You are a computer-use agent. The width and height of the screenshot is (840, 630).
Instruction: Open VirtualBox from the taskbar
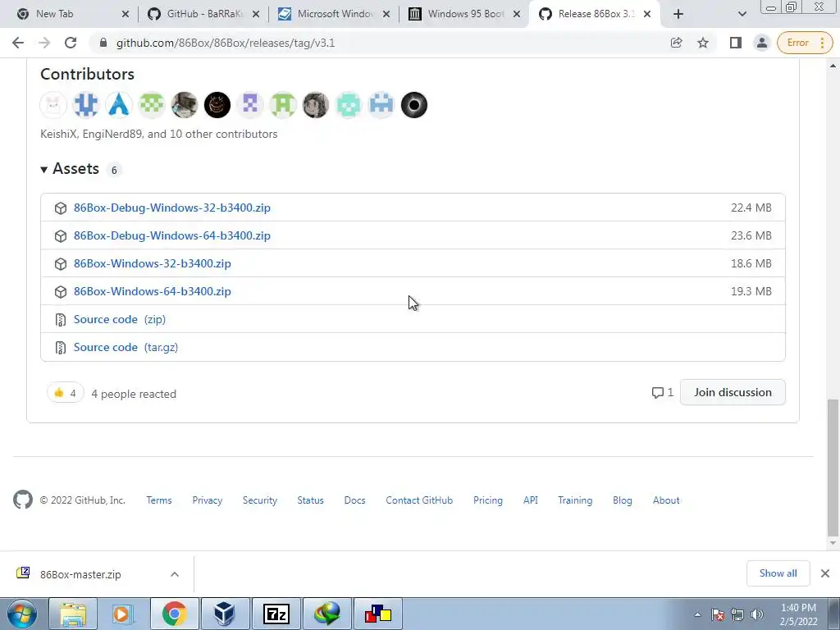225,614
